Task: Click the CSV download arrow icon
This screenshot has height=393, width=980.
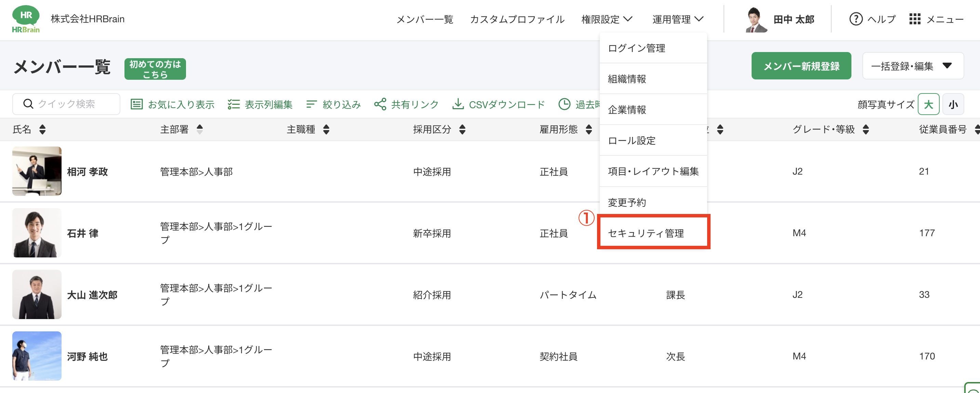Action: click(458, 104)
